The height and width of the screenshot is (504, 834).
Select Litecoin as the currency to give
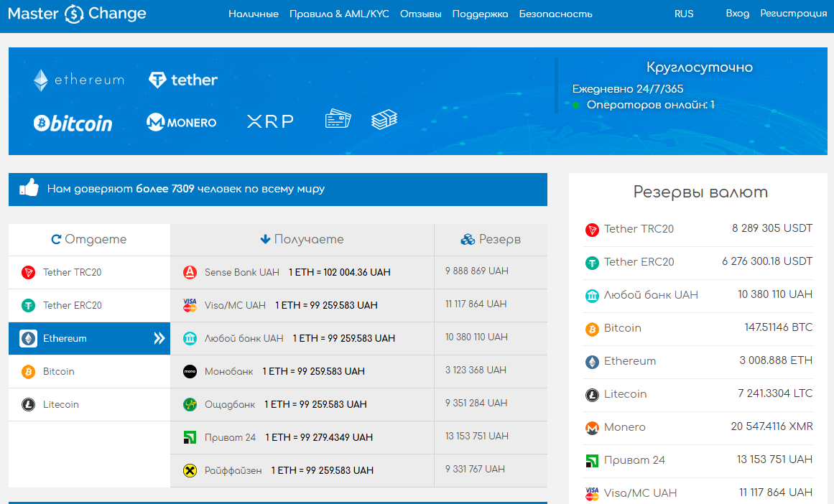click(x=89, y=405)
